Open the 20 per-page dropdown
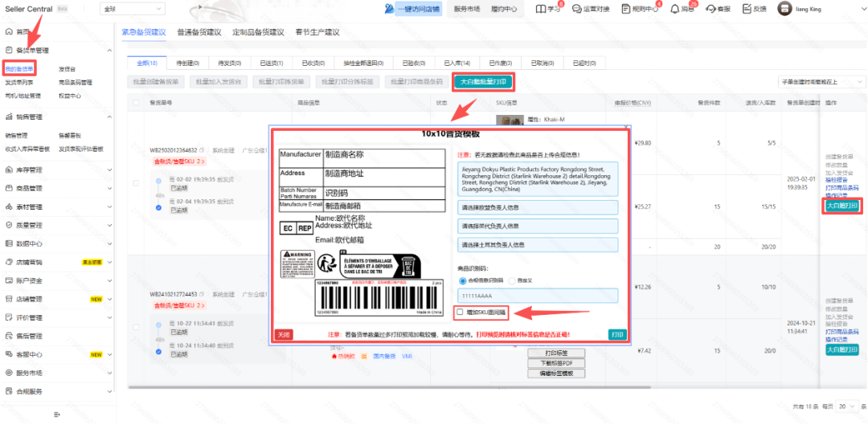This screenshot has width=868, height=425. pyautogui.click(x=845, y=406)
